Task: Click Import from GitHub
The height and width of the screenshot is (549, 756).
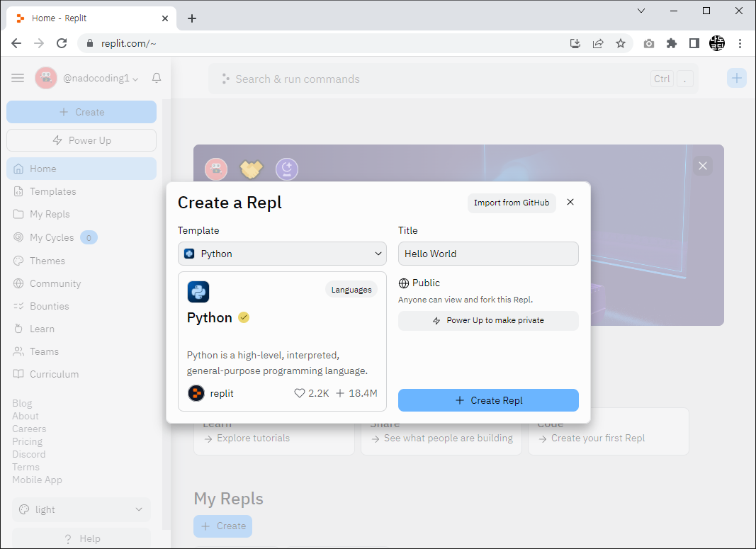Action: 512,203
